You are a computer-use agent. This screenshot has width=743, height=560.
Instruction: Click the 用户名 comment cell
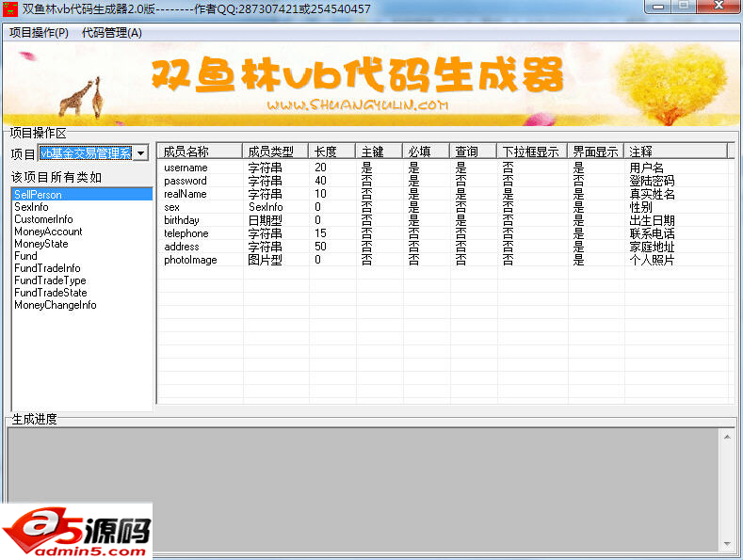tap(646, 168)
